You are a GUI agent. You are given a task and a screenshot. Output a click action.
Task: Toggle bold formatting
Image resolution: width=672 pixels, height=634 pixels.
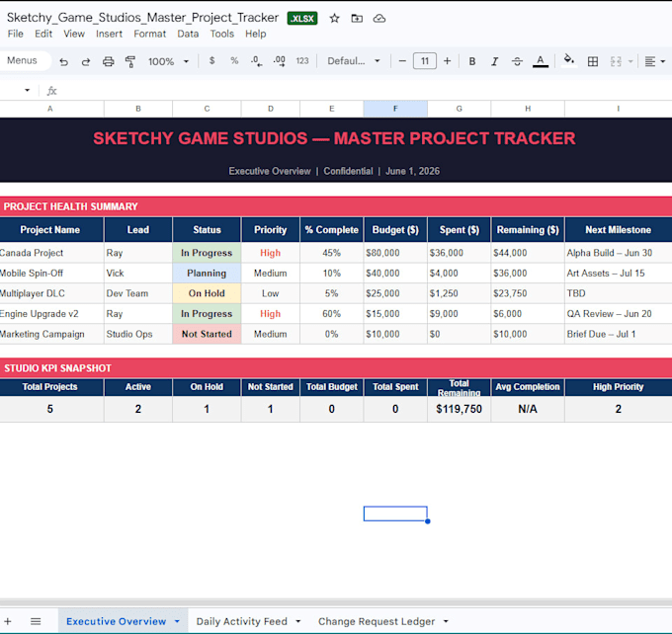(x=471, y=61)
